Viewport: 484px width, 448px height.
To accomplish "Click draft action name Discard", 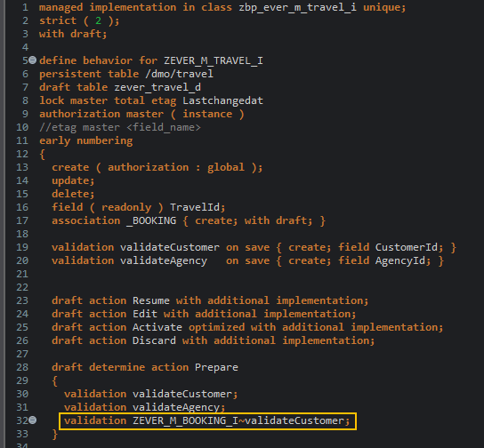I will tap(154, 340).
